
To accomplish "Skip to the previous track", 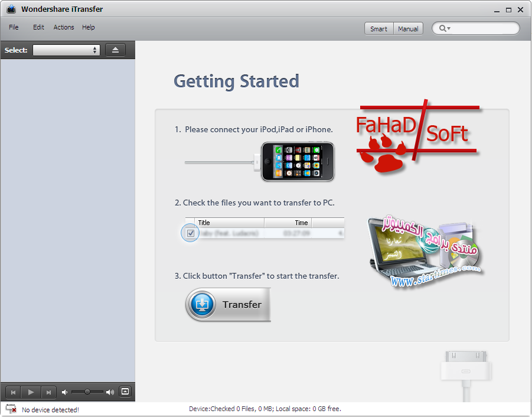I will coord(13,392).
